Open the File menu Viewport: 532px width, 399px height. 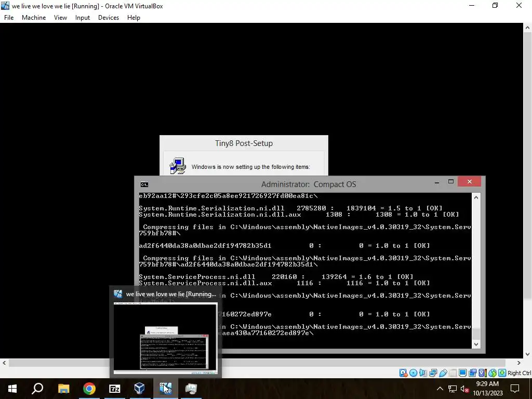(9, 18)
